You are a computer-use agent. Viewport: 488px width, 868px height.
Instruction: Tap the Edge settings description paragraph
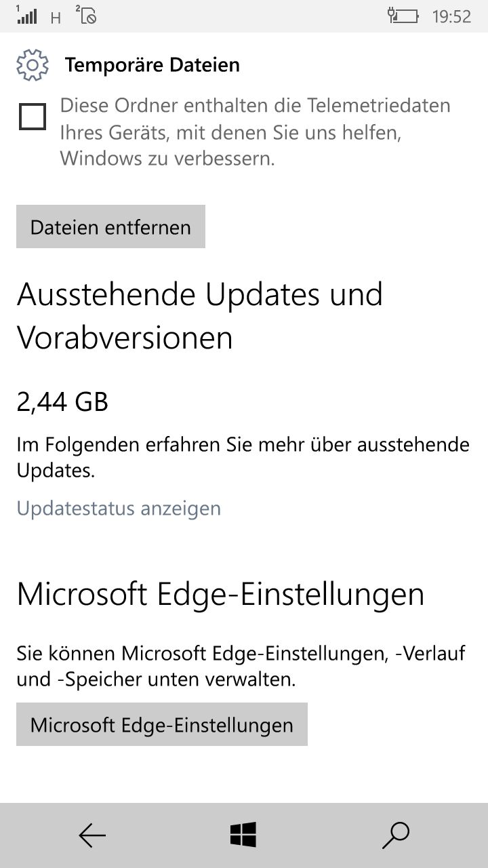point(241,667)
